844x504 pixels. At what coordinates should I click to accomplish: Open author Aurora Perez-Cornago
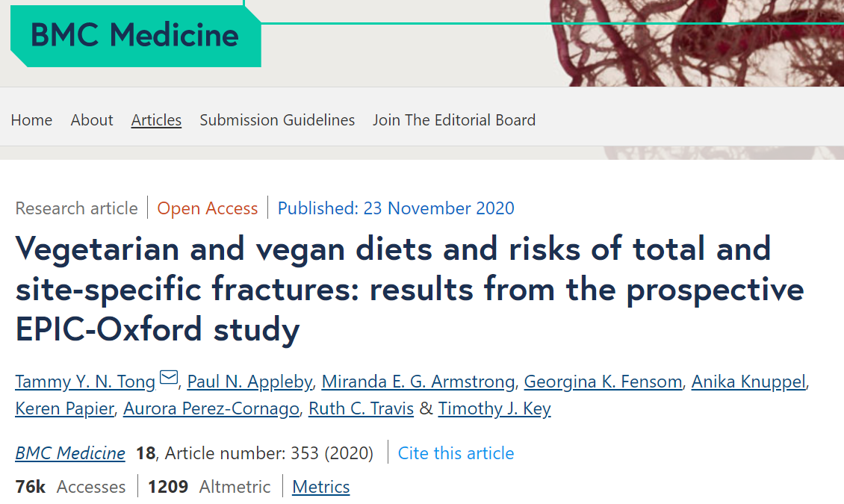pyautogui.click(x=211, y=408)
